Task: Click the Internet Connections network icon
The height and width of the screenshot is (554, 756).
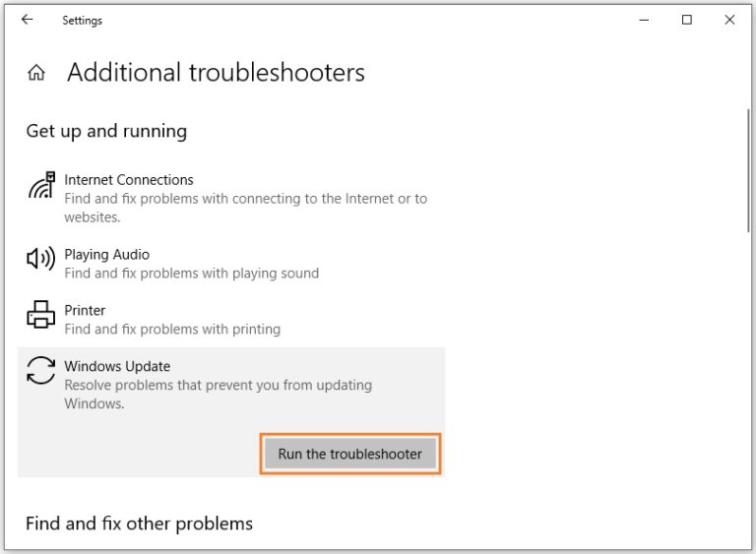Action: point(40,185)
